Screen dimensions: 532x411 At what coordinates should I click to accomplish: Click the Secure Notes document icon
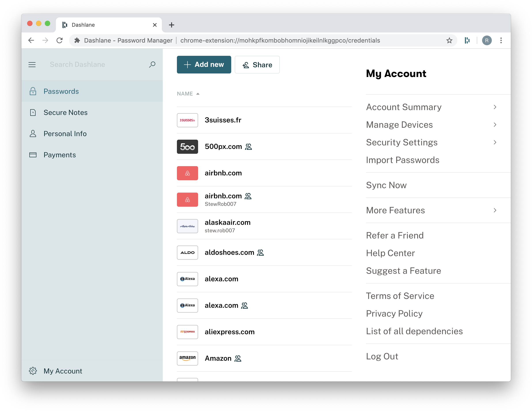coord(33,112)
